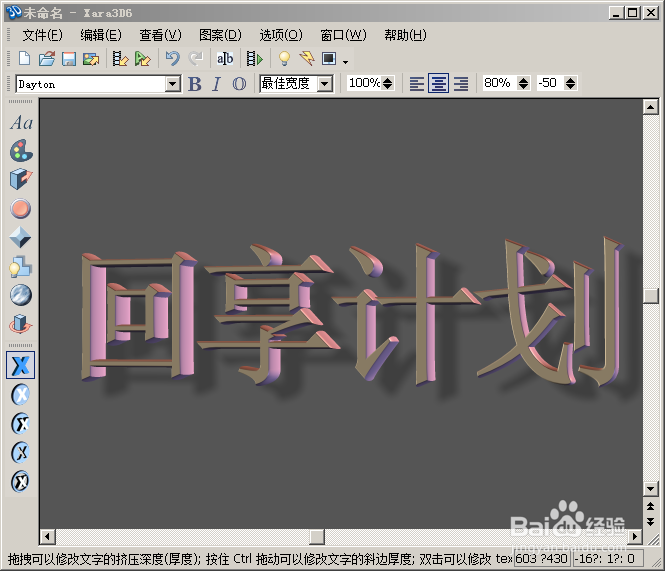Open text editing with the a|b icon
Image resolution: width=665 pixels, height=571 pixels.
pyautogui.click(x=225, y=58)
